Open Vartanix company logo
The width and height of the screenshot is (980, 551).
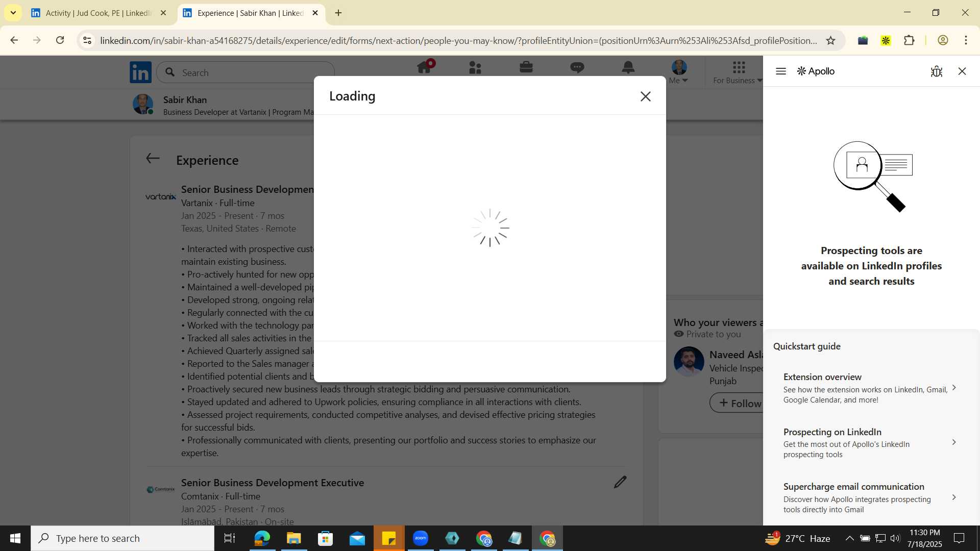pyautogui.click(x=161, y=196)
